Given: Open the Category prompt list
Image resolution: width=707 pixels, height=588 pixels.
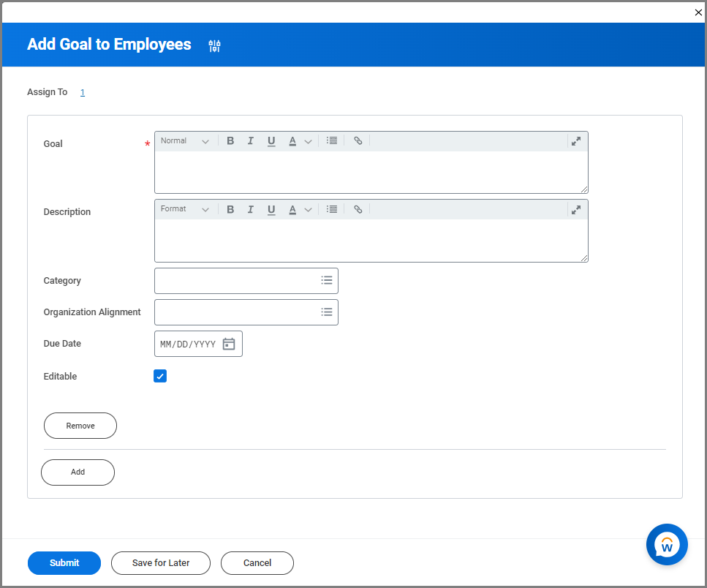Looking at the screenshot, I should (327, 280).
